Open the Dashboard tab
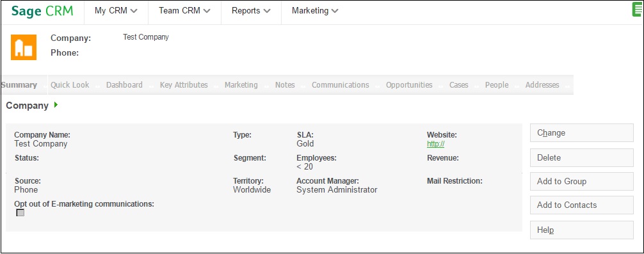The width and height of the screenshot is (644, 254). [124, 85]
